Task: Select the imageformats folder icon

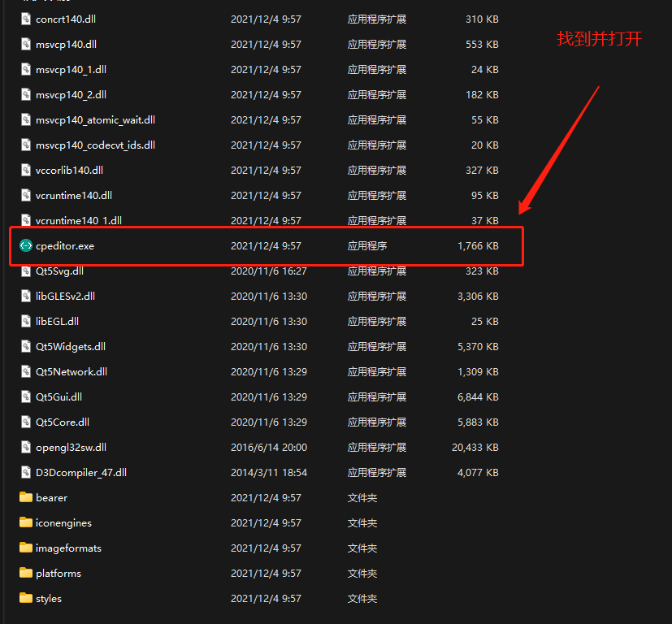Action: 25,548
